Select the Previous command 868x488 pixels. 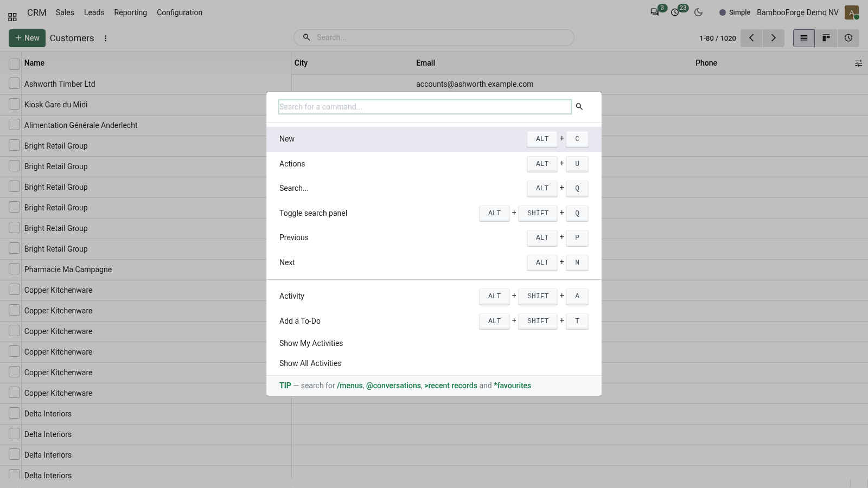[x=434, y=237]
